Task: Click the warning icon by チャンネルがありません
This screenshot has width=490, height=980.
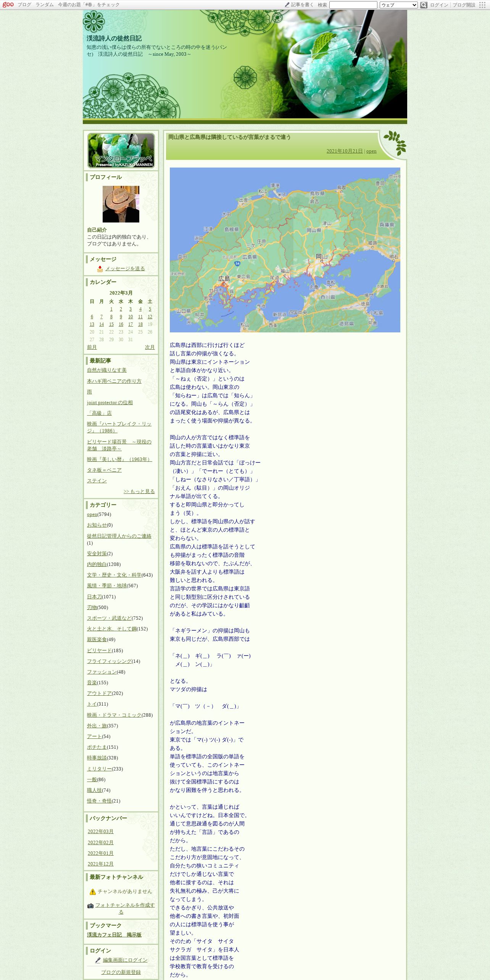Action: 93,891
